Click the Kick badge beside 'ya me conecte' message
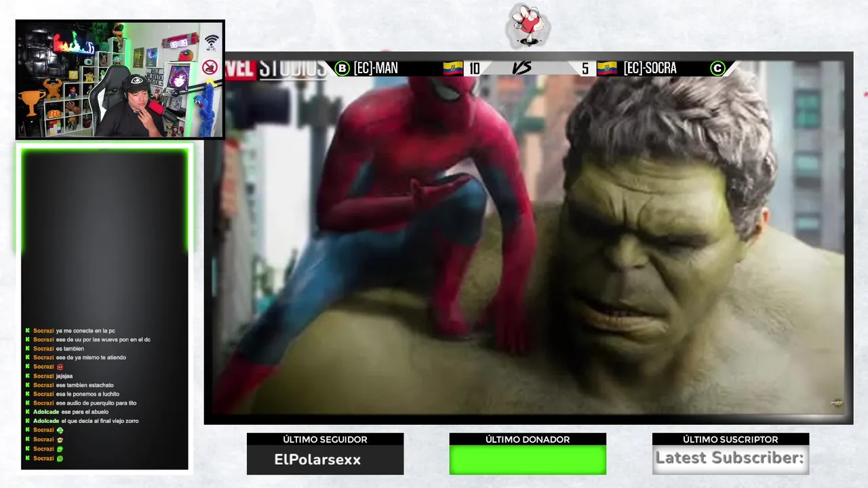 coord(28,331)
